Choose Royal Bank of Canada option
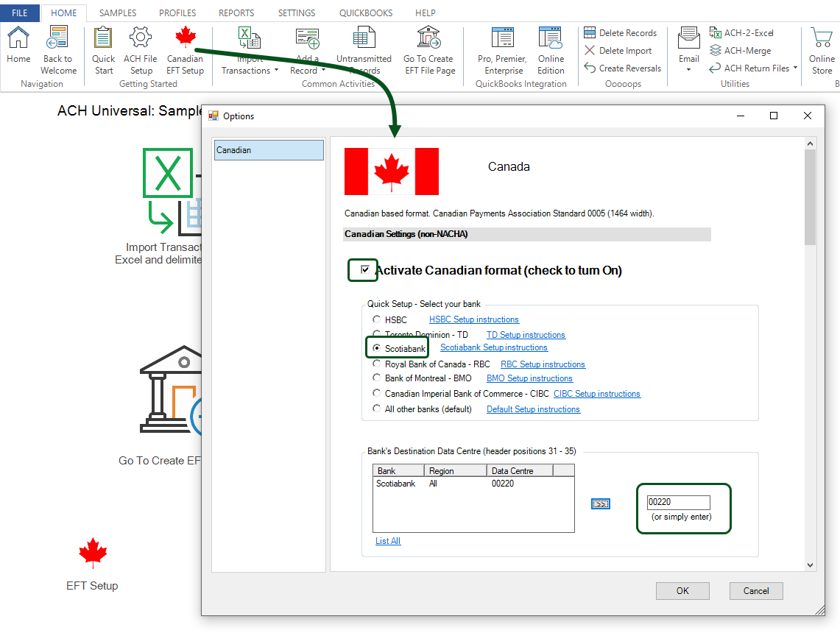 [x=377, y=364]
